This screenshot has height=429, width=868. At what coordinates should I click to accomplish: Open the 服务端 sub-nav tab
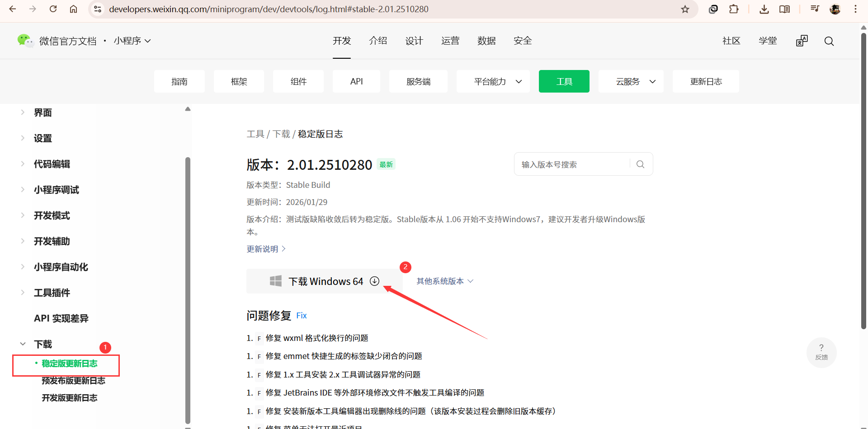coord(418,81)
